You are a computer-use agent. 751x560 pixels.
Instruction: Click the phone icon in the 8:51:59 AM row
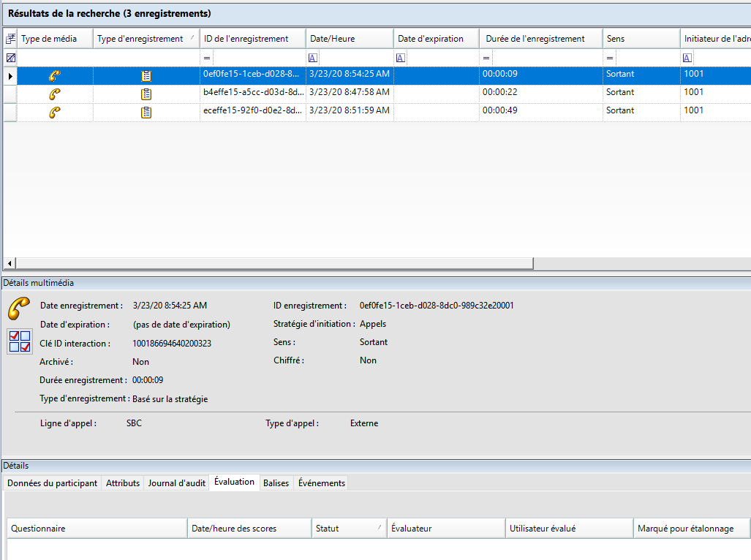[55, 112]
